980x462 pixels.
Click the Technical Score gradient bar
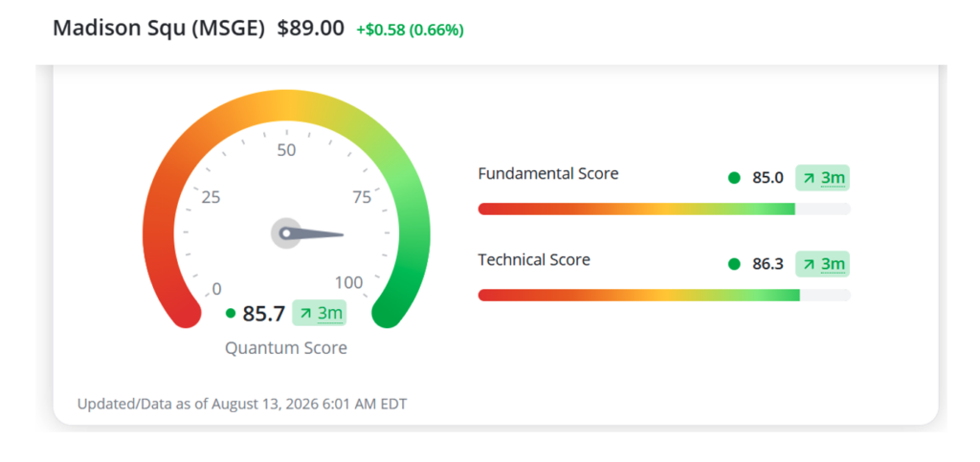click(x=664, y=296)
